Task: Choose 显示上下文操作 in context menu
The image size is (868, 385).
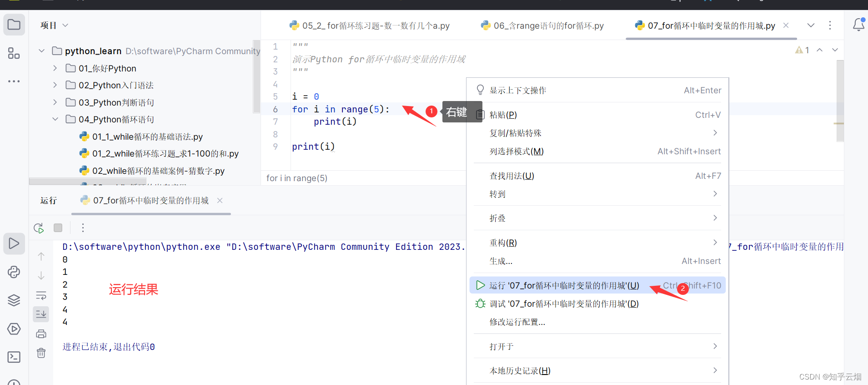Action: [x=597, y=90]
